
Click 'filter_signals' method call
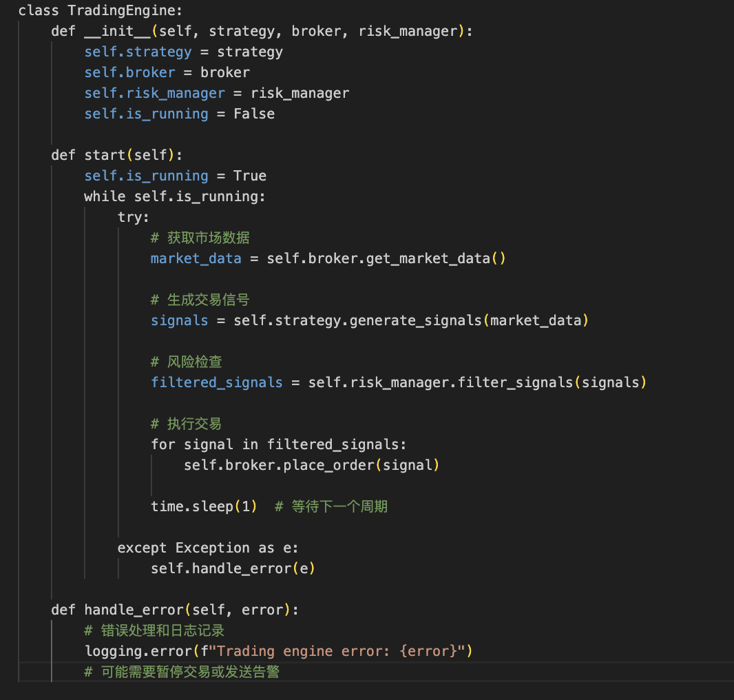(516, 382)
